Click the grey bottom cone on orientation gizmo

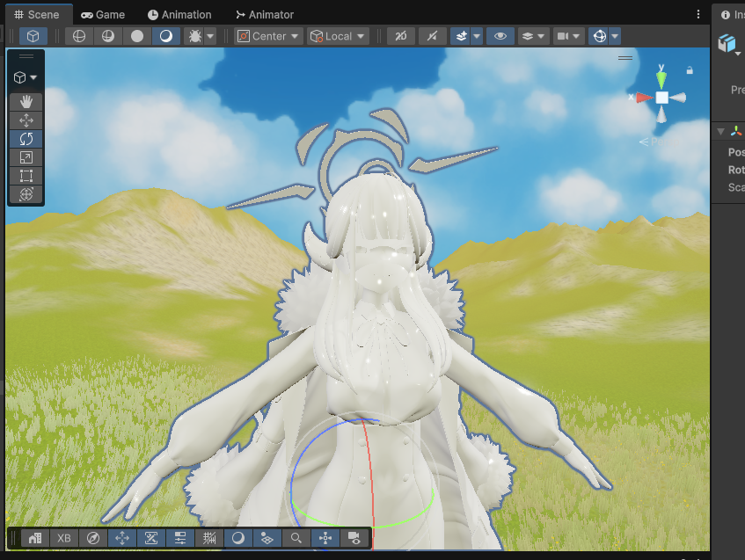[661, 114]
